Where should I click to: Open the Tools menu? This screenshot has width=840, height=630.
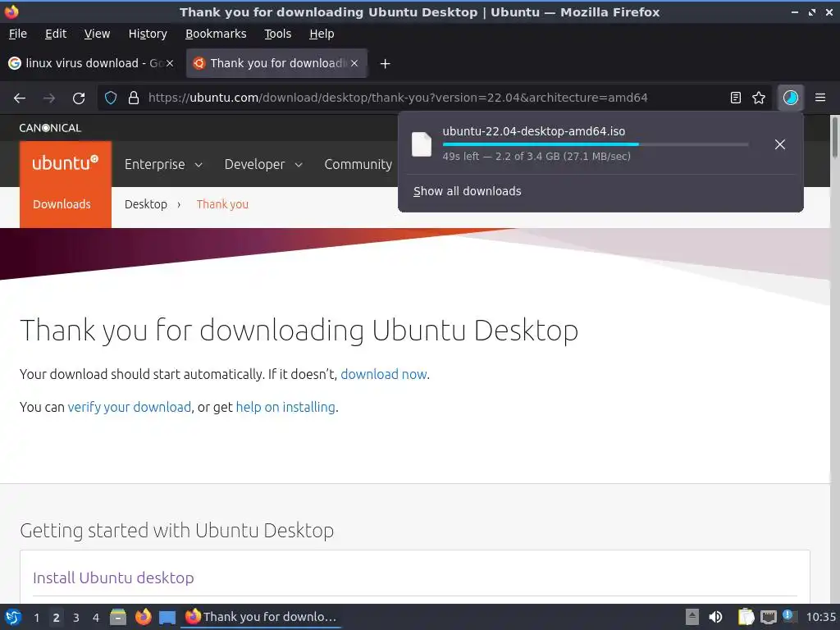[x=277, y=34]
